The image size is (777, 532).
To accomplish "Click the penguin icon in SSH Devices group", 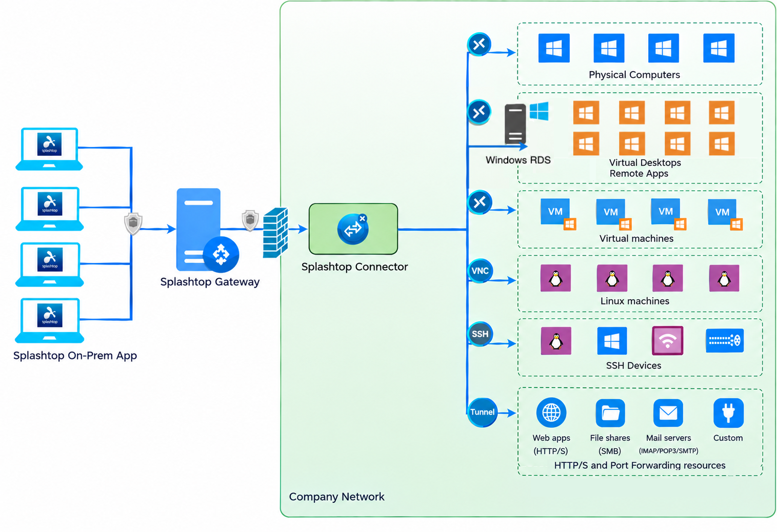I will pos(556,341).
